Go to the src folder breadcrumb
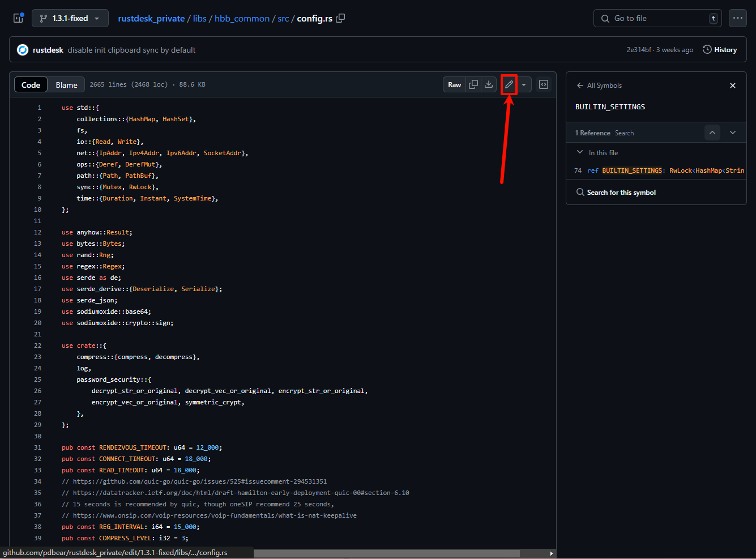 pos(283,18)
